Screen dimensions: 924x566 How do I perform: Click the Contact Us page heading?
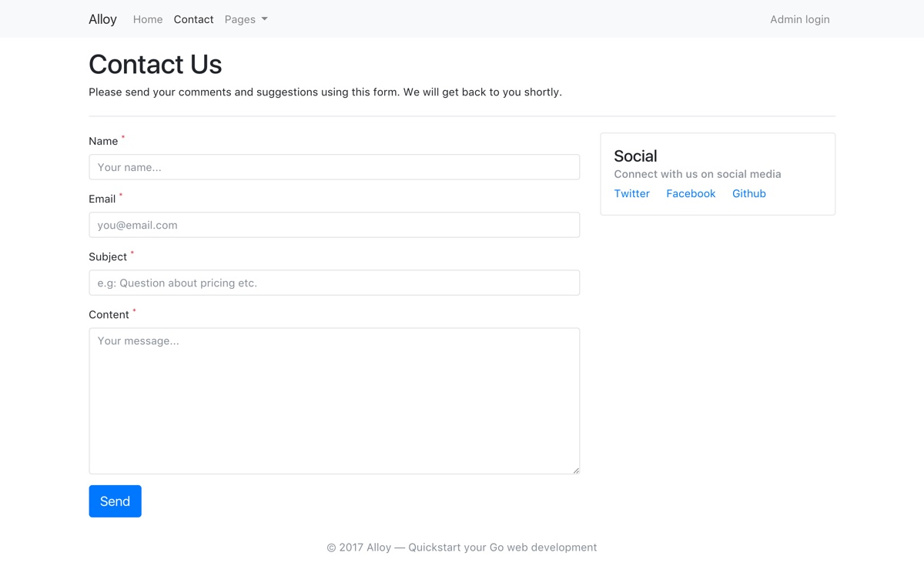pyautogui.click(x=156, y=64)
